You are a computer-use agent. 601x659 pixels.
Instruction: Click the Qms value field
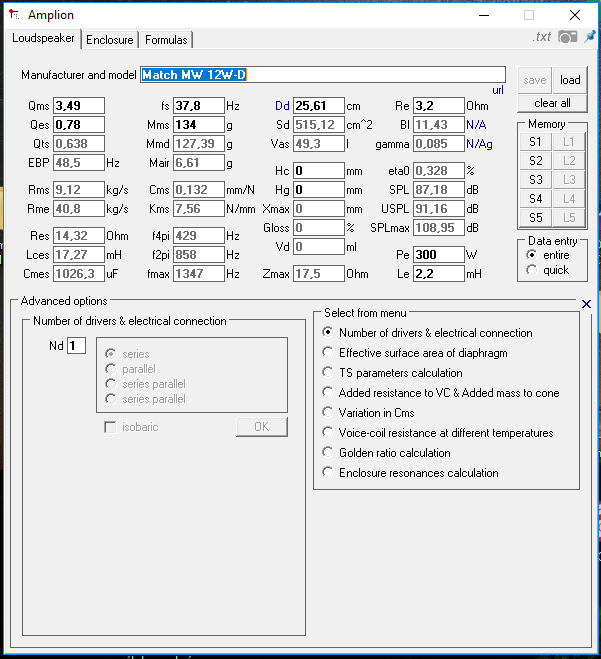tap(79, 105)
